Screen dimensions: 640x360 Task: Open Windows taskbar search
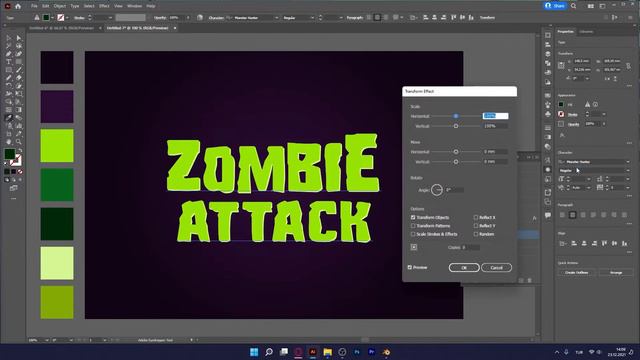[269, 352]
